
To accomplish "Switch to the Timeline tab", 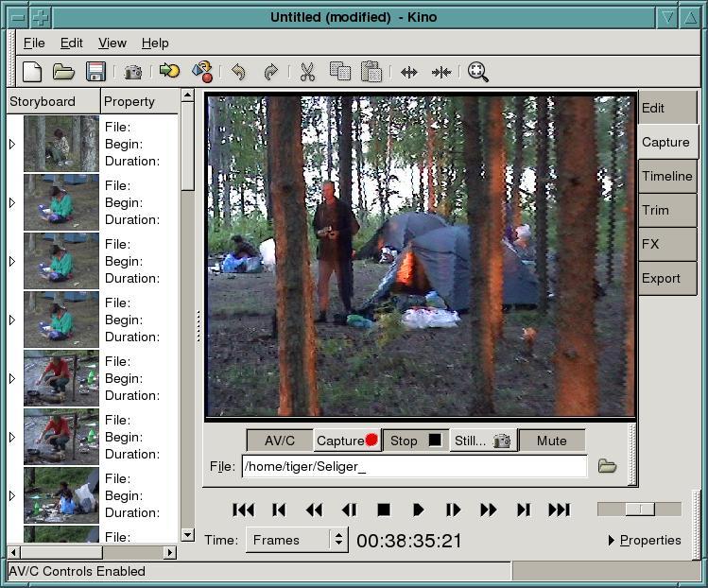I will point(666,176).
